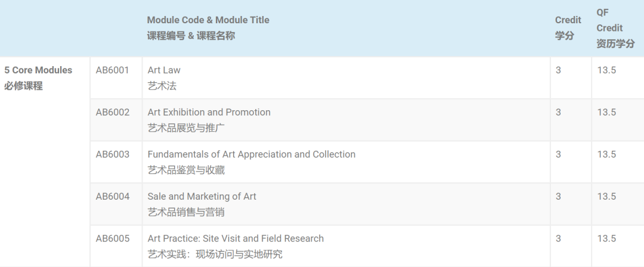644x267 pixels.
Task: Click the 13.5 QF credit for AB6005
Action: coord(606,238)
